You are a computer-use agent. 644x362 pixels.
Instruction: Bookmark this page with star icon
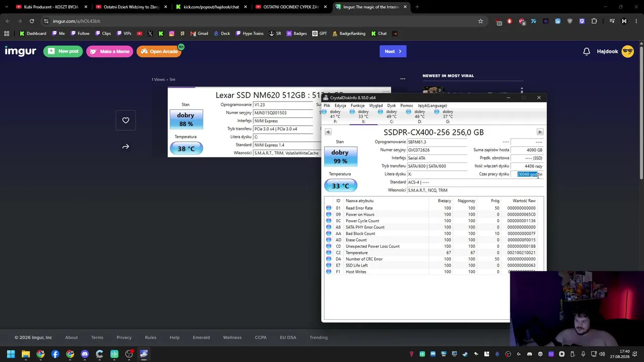click(480, 21)
